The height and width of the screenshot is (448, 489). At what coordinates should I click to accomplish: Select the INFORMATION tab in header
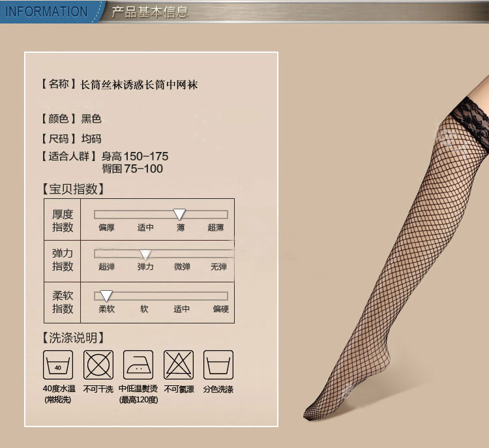click(46, 11)
